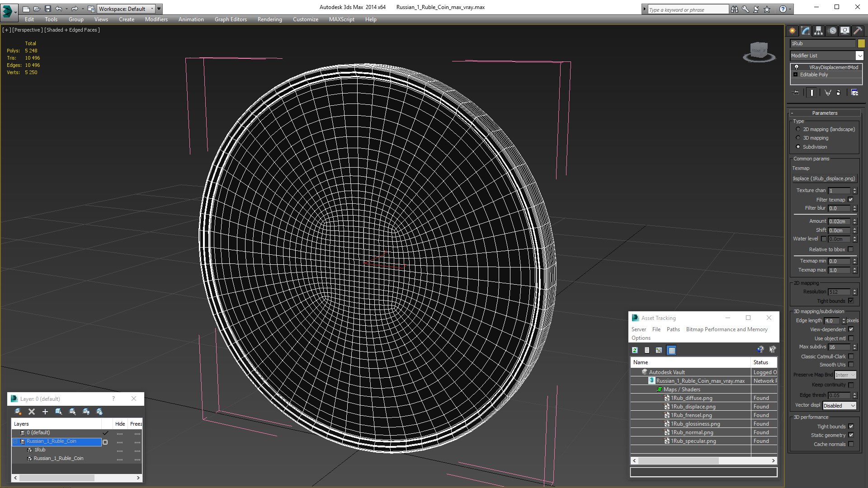Image resolution: width=868 pixels, height=488 pixels.
Task: Click Refresh icon in Asset Tracking
Action: [x=635, y=350]
